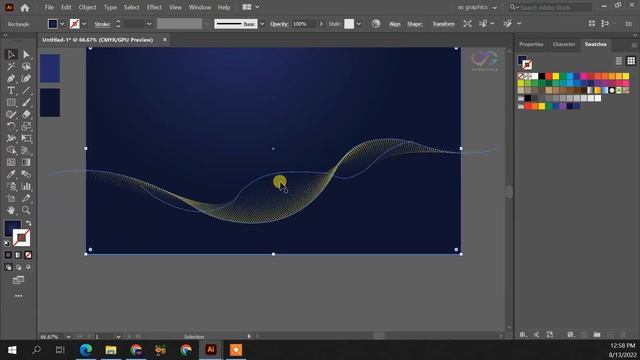This screenshot has height=360, width=640.
Task: Set paint mode to None
Action: 28,255
